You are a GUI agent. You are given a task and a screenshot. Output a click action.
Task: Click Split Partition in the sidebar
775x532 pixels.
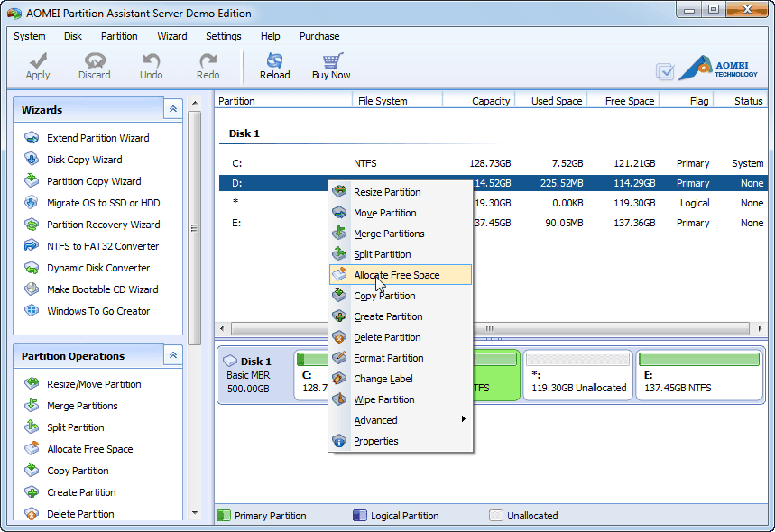75,427
